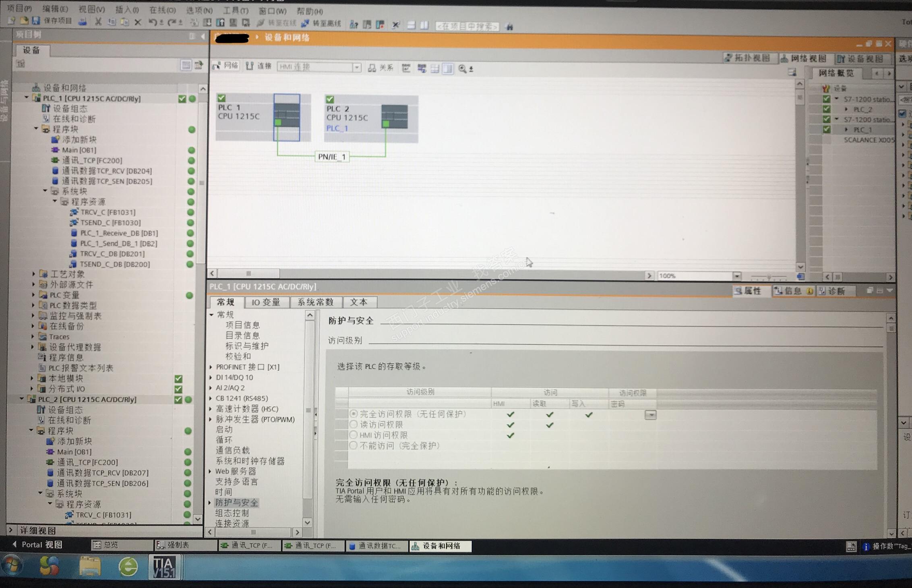Click the Print icon in the toolbar
This screenshot has height=588, width=912.
[x=83, y=22]
